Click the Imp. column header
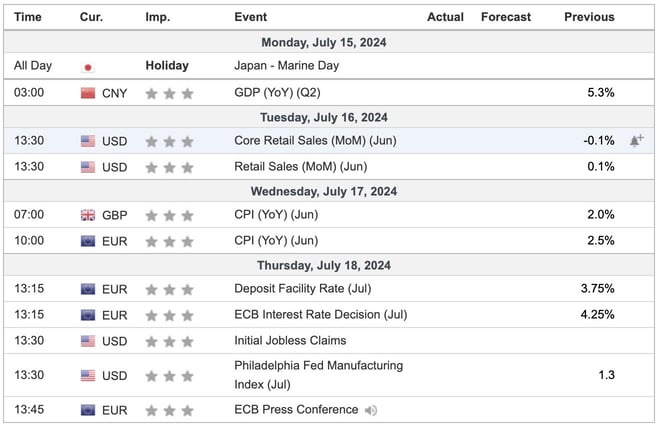Viewport: 658px width, 428px height. tap(158, 17)
